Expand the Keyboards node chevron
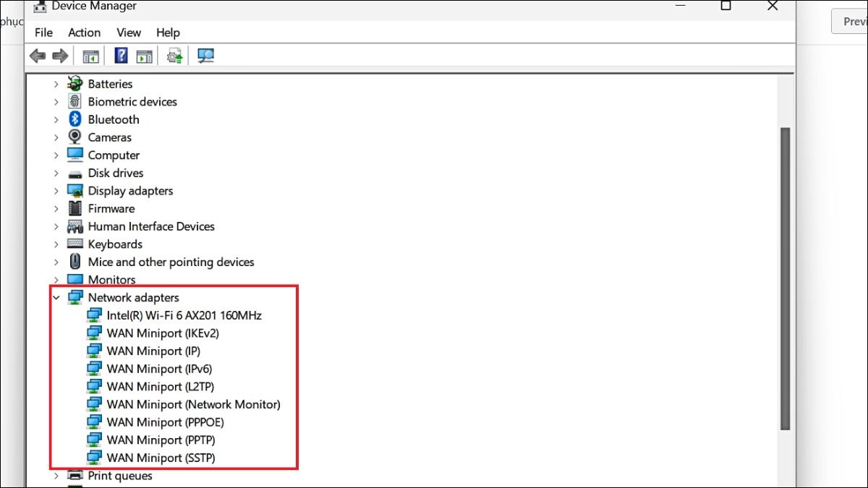The image size is (868, 488). 56,244
